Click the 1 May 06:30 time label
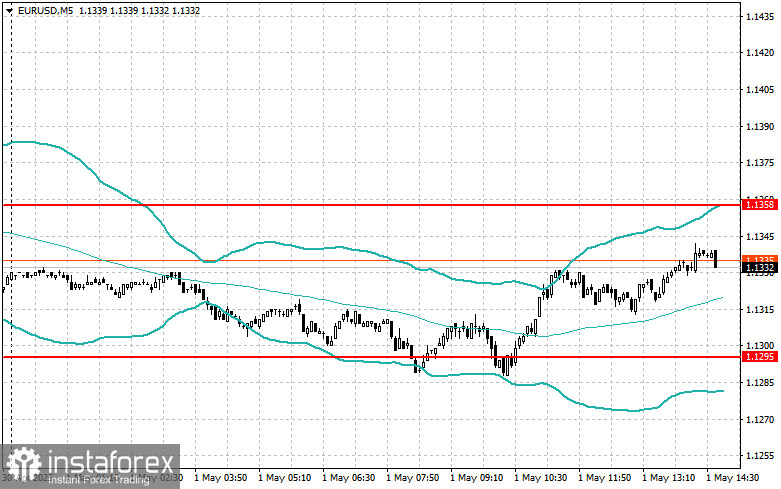781x489 pixels. (349, 478)
